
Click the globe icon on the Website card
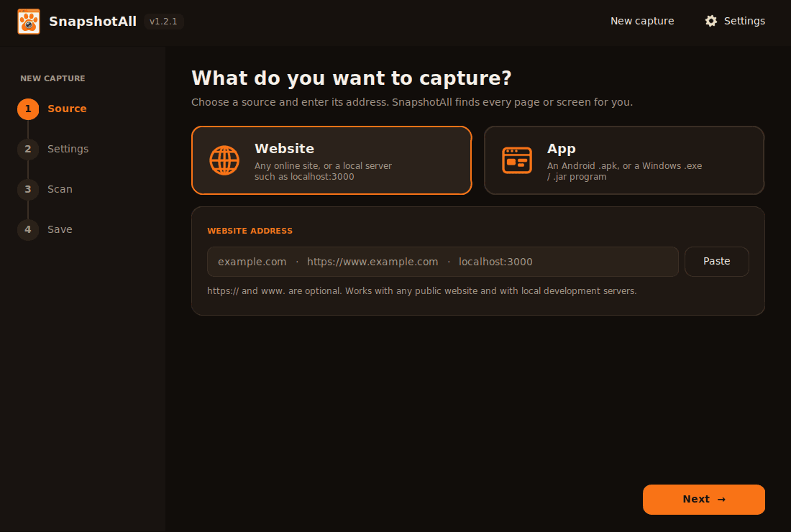[x=224, y=160]
